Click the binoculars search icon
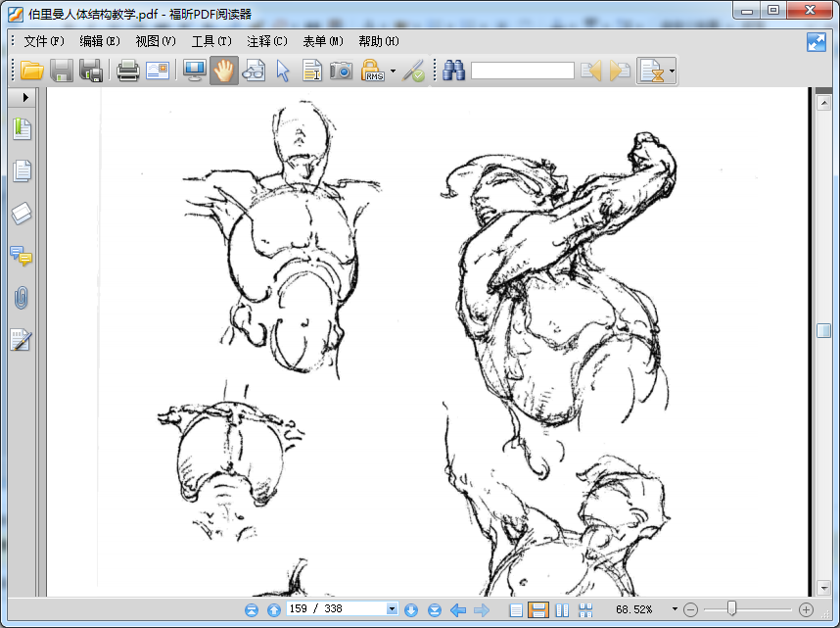Viewport: 840px width, 628px height. (453, 71)
